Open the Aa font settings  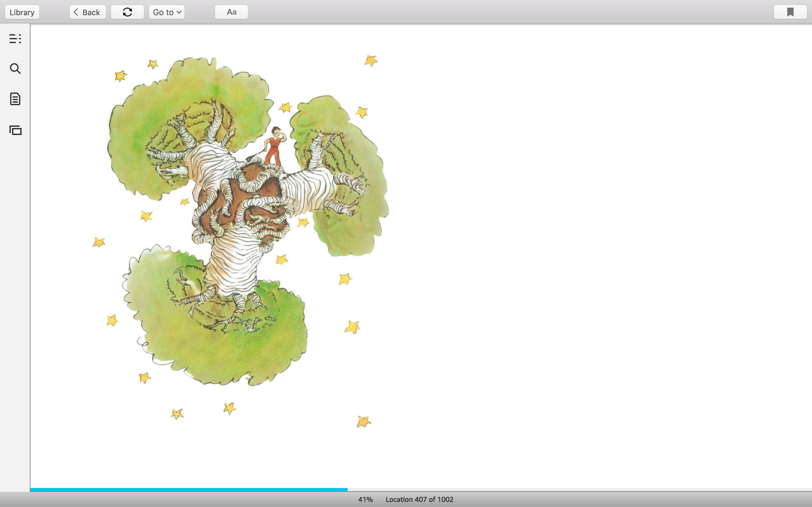(x=231, y=12)
